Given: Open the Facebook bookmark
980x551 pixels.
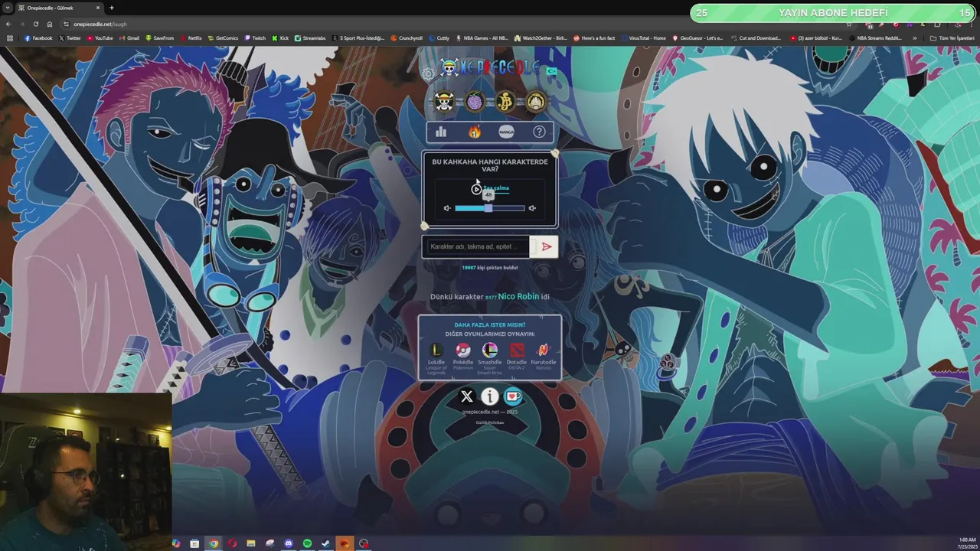Looking at the screenshot, I should click(38, 37).
